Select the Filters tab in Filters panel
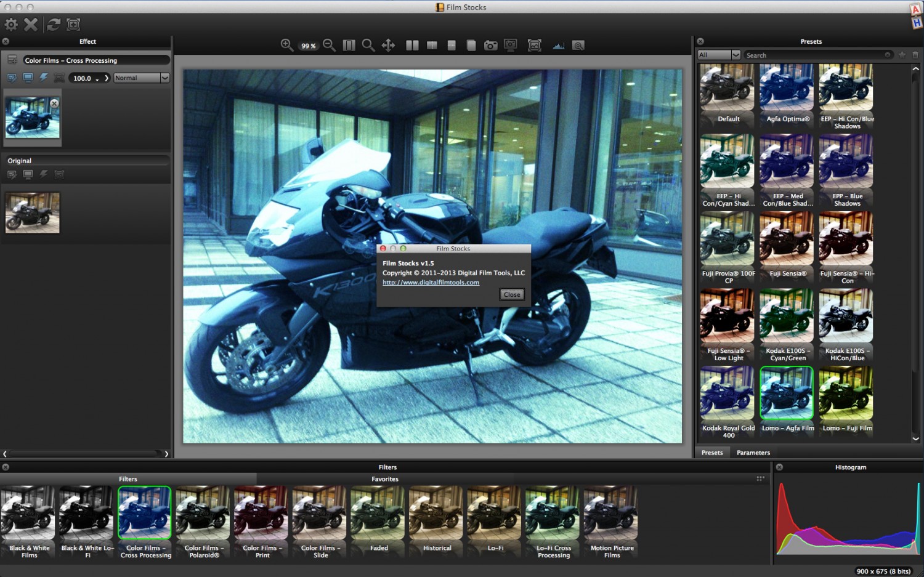The width and height of the screenshot is (924, 577). tap(128, 479)
